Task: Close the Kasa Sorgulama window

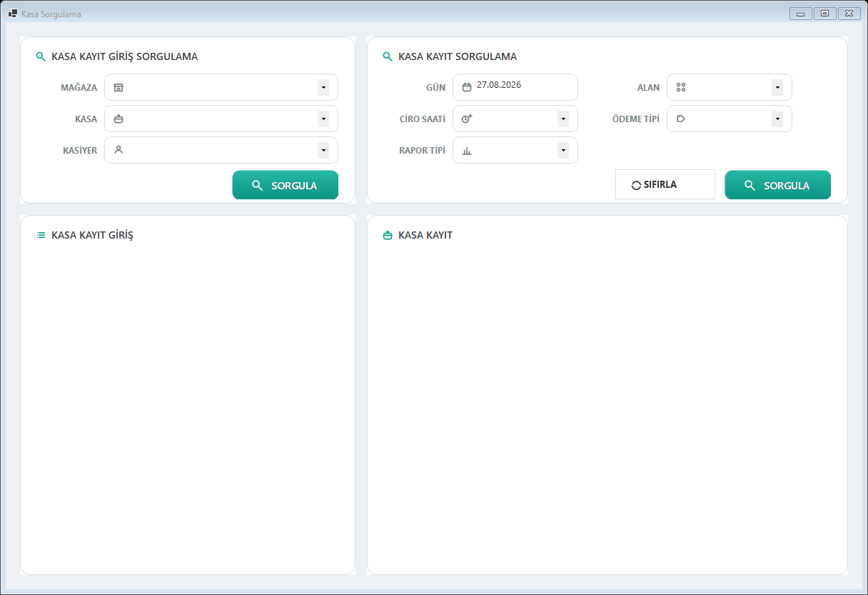Action: click(849, 14)
